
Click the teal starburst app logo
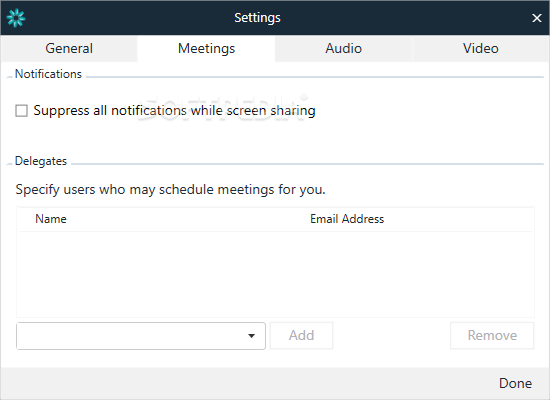click(16, 18)
